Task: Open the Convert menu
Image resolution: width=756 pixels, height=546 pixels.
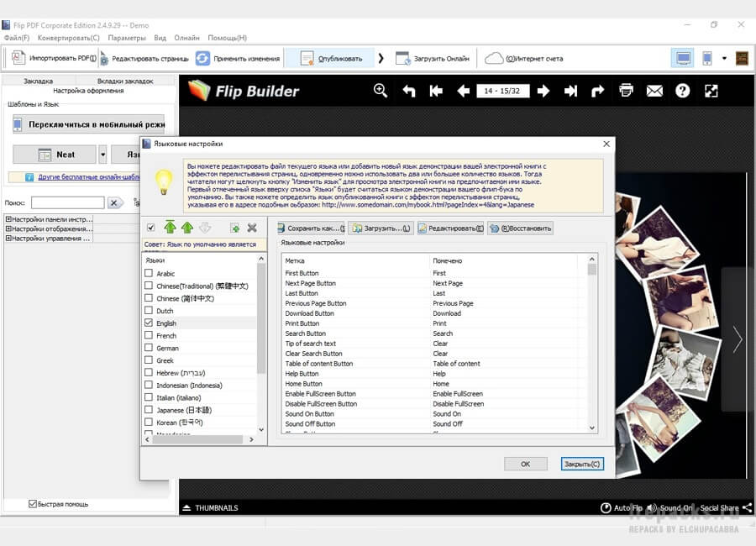Action: (x=69, y=38)
